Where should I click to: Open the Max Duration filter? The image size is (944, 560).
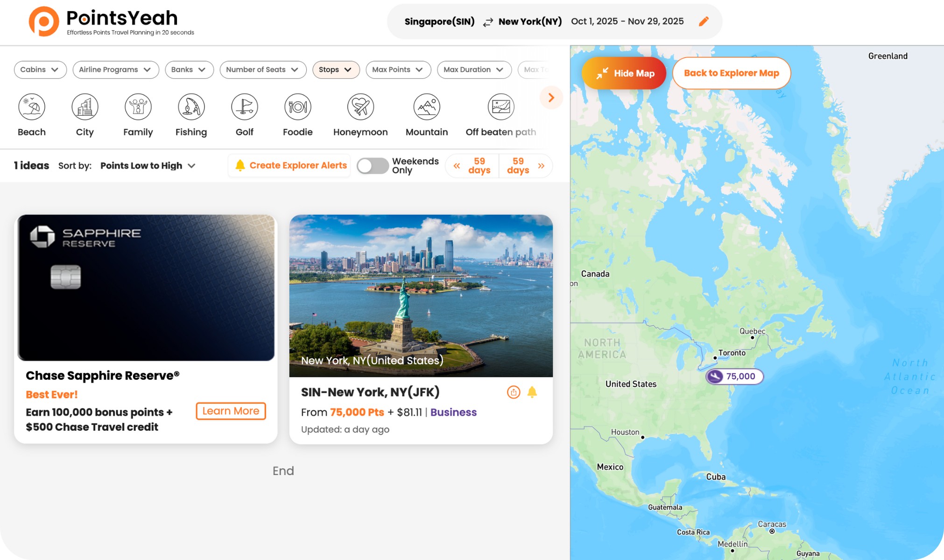[x=474, y=70]
